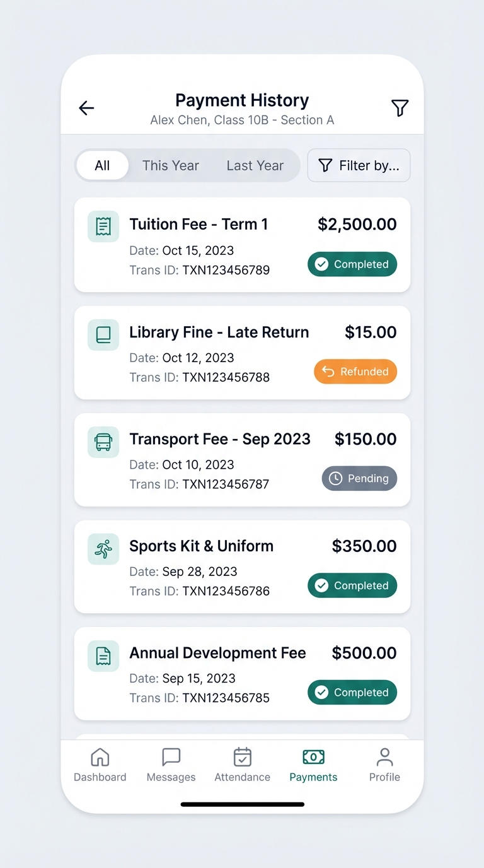Tap the Sports Kit runner icon

click(103, 549)
